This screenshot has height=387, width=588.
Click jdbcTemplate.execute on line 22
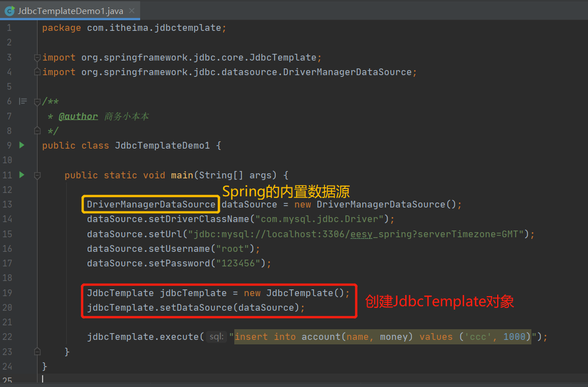click(143, 337)
